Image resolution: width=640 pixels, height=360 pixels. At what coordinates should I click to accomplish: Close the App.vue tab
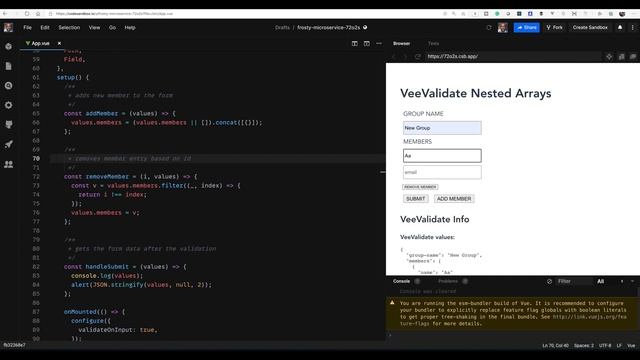coord(59,43)
